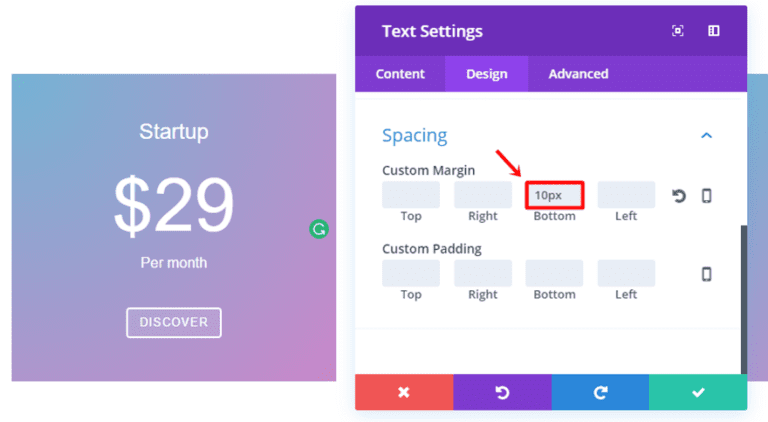Switch to the Content tab
The height and width of the screenshot is (422, 768).
pyautogui.click(x=400, y=74)
